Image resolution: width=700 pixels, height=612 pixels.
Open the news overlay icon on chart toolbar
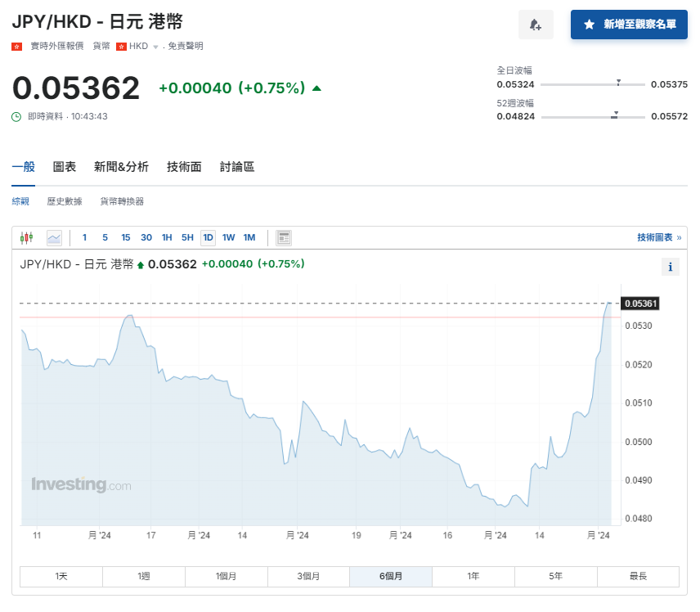coord(283,237)
